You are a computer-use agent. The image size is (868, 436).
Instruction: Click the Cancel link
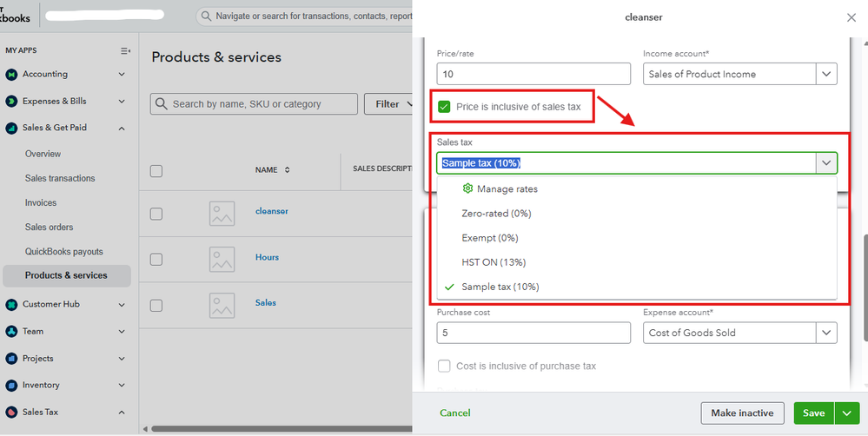tap(455, 413)
